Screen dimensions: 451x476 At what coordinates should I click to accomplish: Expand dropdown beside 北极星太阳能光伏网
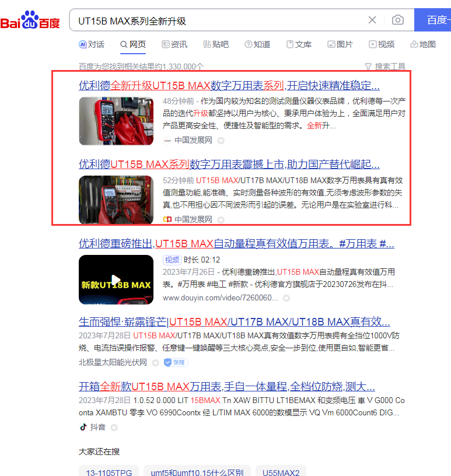[x=156, y=363]
